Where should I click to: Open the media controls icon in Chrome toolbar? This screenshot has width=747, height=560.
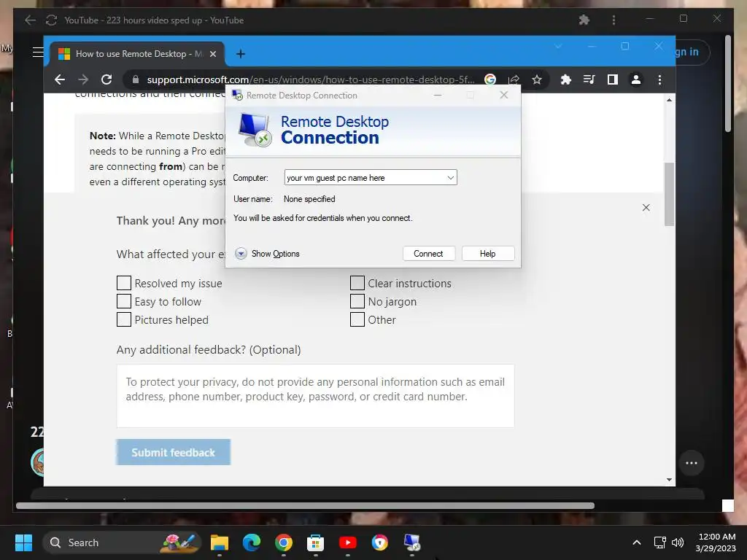click(x=589, y=79)
